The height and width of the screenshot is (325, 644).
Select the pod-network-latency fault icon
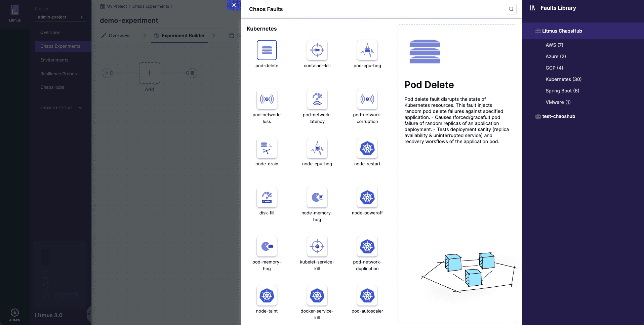(x=317, y=99)
